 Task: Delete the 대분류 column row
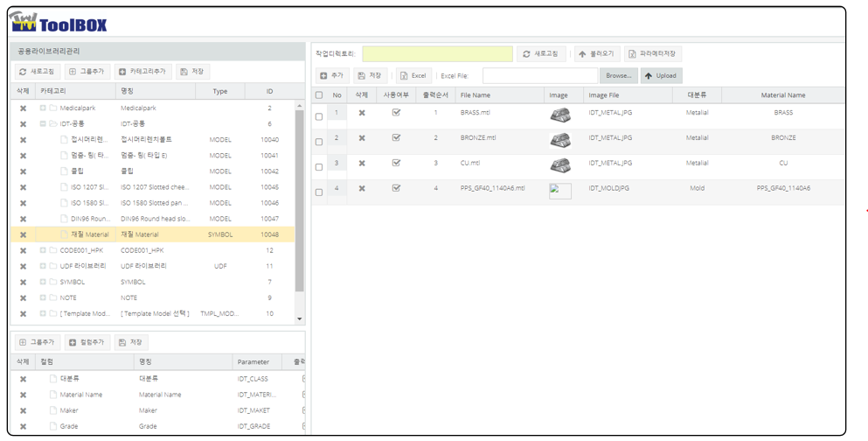[23, 380]
